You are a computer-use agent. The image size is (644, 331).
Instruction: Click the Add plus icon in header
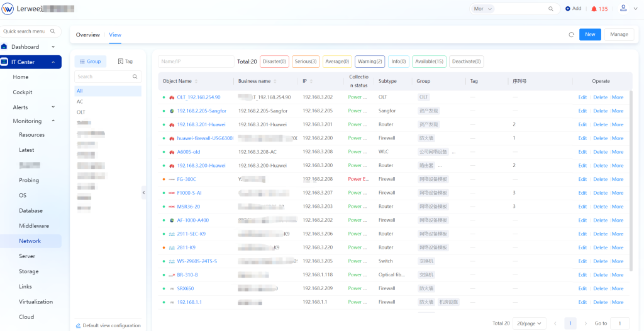tap(568, 9)
